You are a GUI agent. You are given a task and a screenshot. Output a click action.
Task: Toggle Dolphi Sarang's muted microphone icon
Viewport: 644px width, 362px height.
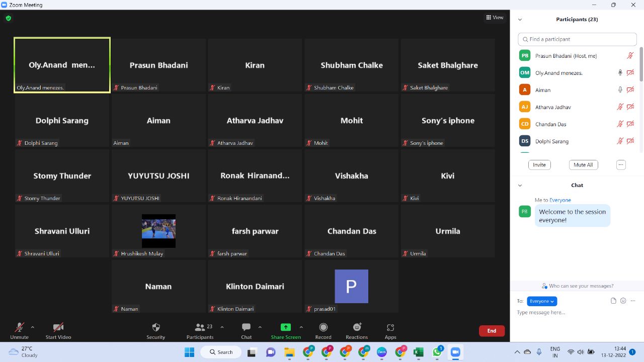(x=620, y=141)
